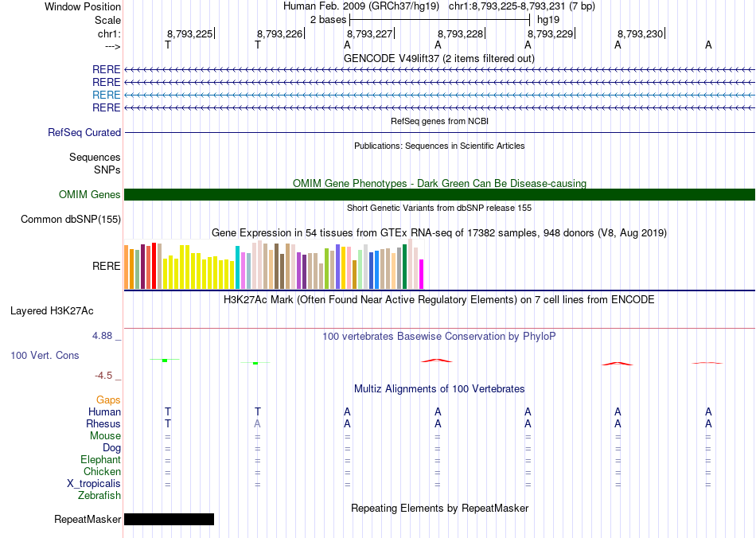
Task: Click position marker 8,793,227 on the ruler
Action: (370, 33)
